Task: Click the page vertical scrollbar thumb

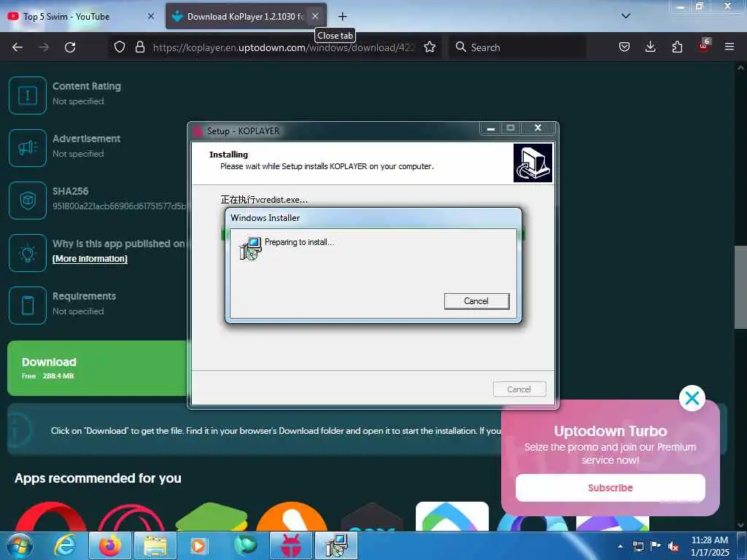Action: [x=740, y=287]
